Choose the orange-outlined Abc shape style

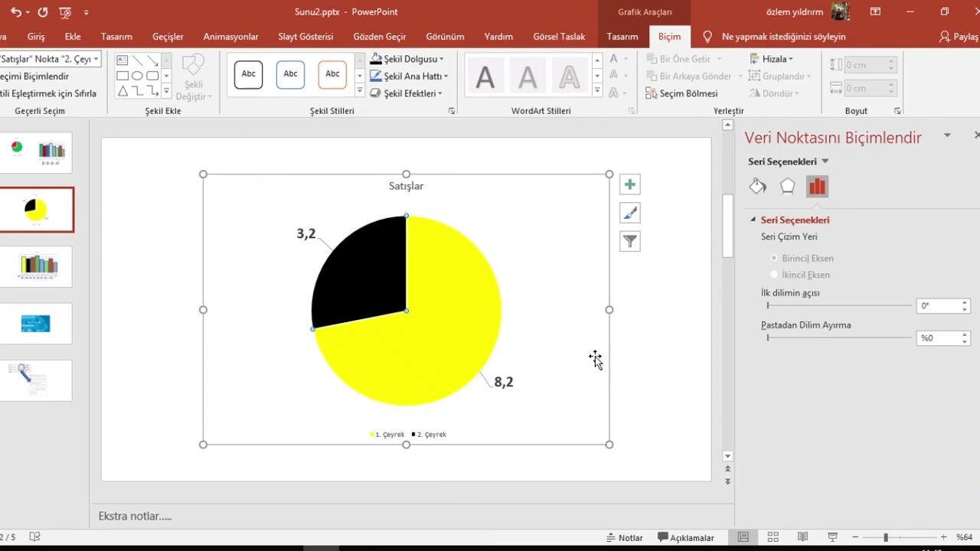(332, 74)
